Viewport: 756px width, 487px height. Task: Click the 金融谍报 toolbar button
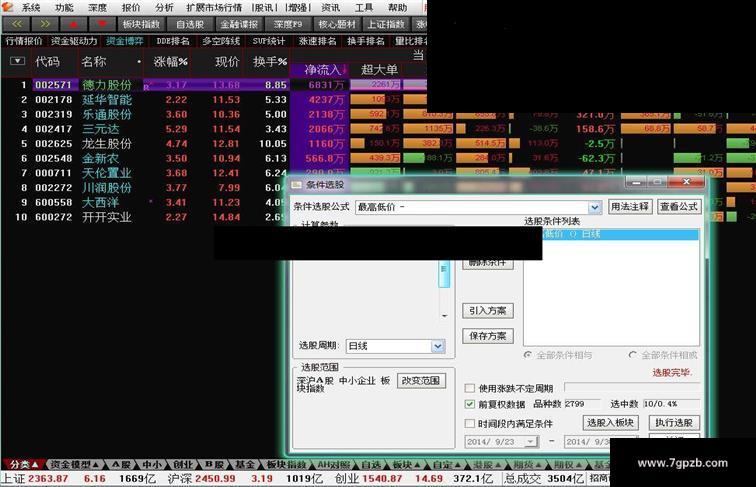click(239, 24)
